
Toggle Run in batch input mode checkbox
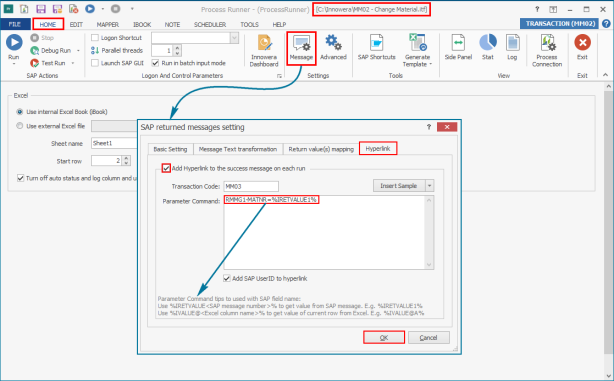(x=155, y=63)
